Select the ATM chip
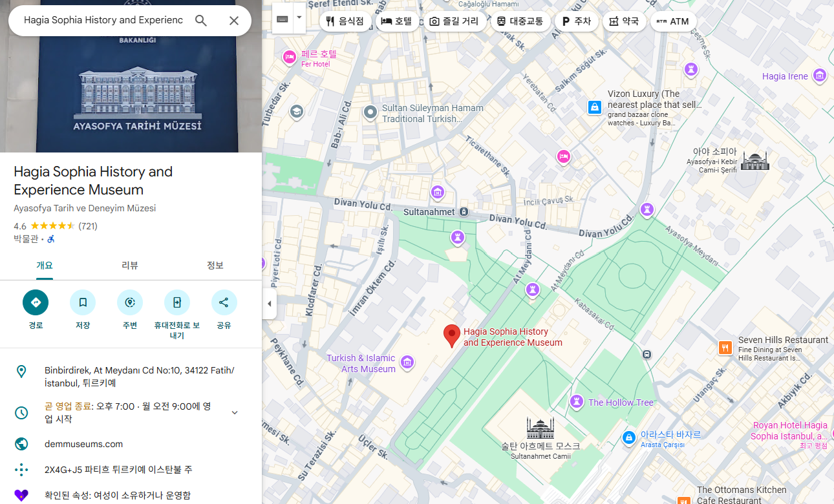834x504 pixels. click(673, 21)
